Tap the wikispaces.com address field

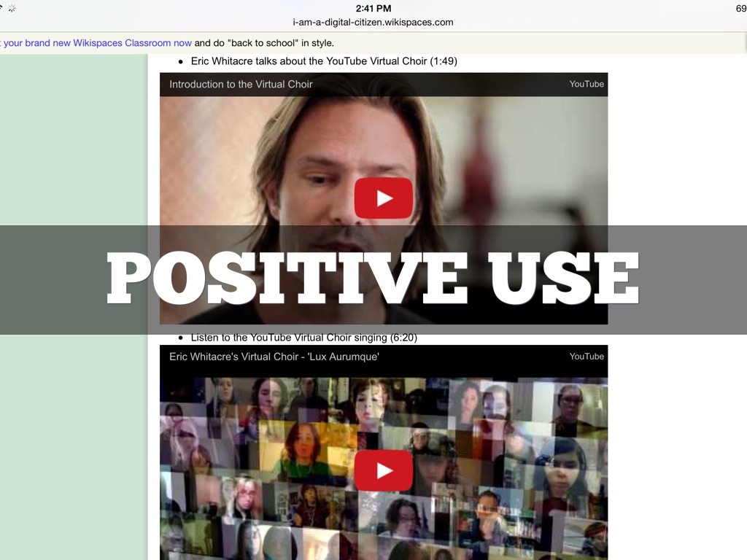tap(373, 23)
